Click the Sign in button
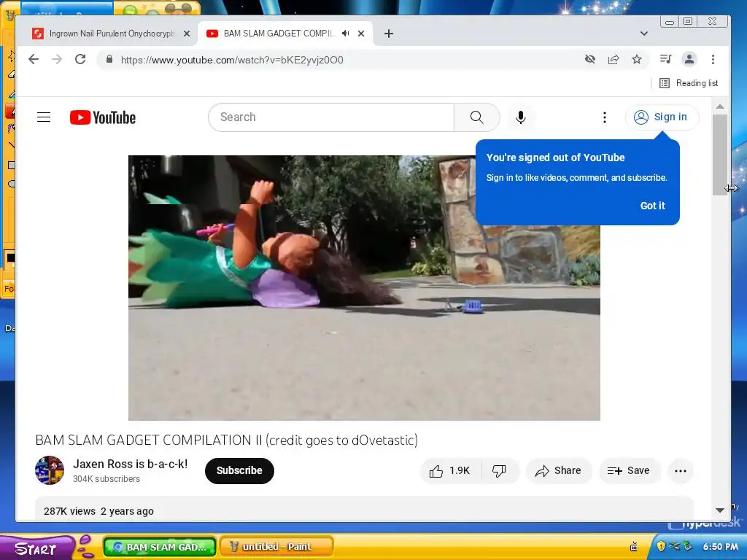The height and width of the screenshot is (560, 747). (662, 117)
